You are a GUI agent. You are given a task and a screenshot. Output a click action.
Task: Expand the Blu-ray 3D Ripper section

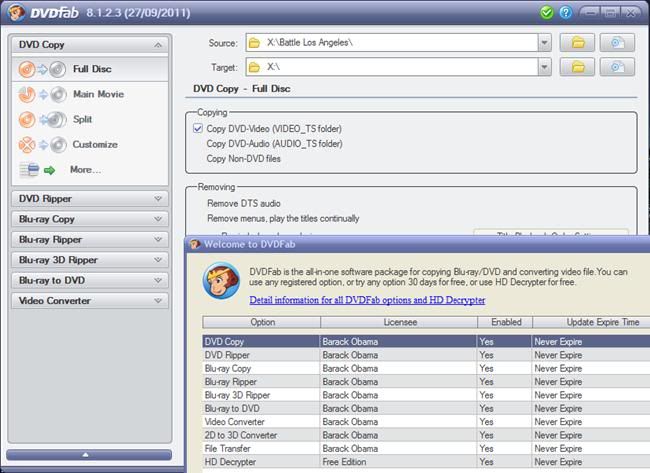[90, 260]
